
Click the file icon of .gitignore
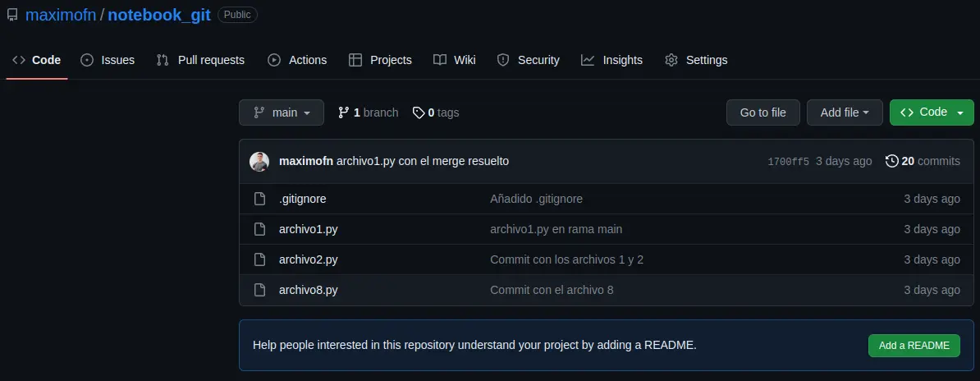pos(259,199)
